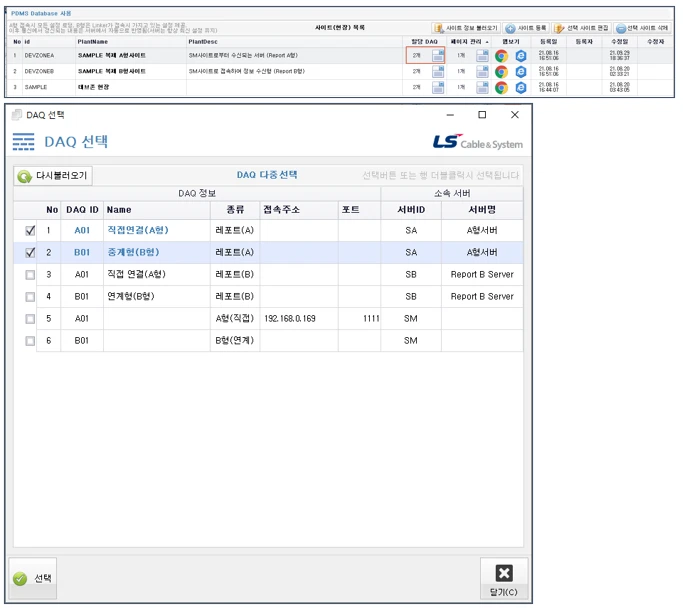Viewport: 683px width, 613px height.
Task: Open DEVZONEB site in Chrome
Action: pyautogui.click(x=502, y=71)
